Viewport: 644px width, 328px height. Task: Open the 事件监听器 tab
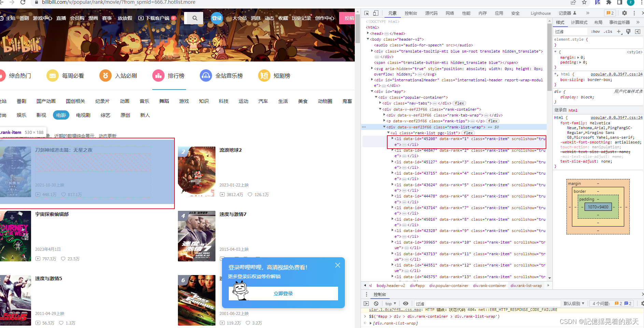pos(619,22)
